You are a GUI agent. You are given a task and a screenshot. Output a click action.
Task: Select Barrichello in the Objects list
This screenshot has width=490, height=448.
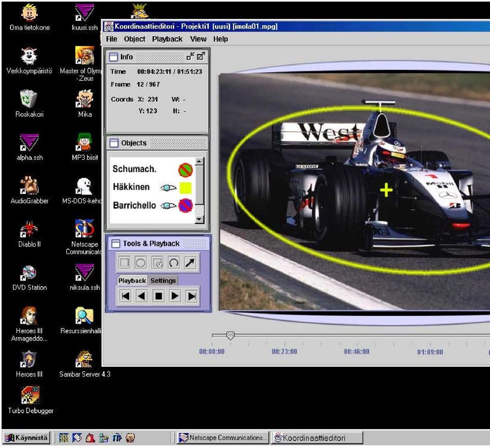134,205
